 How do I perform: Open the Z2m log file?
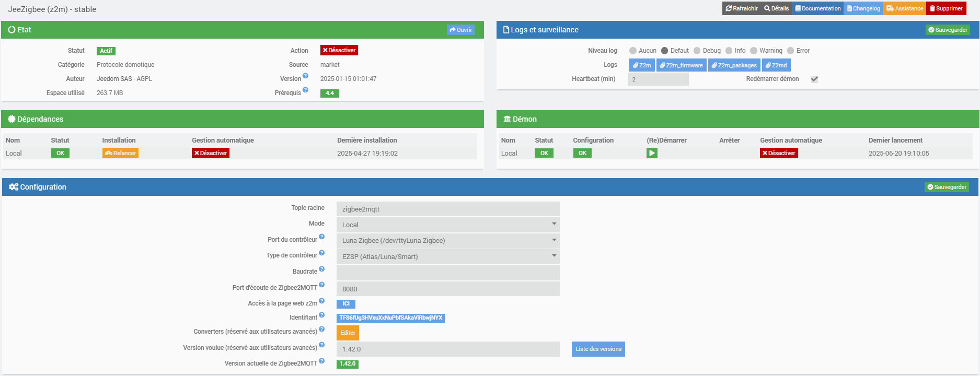642,65
